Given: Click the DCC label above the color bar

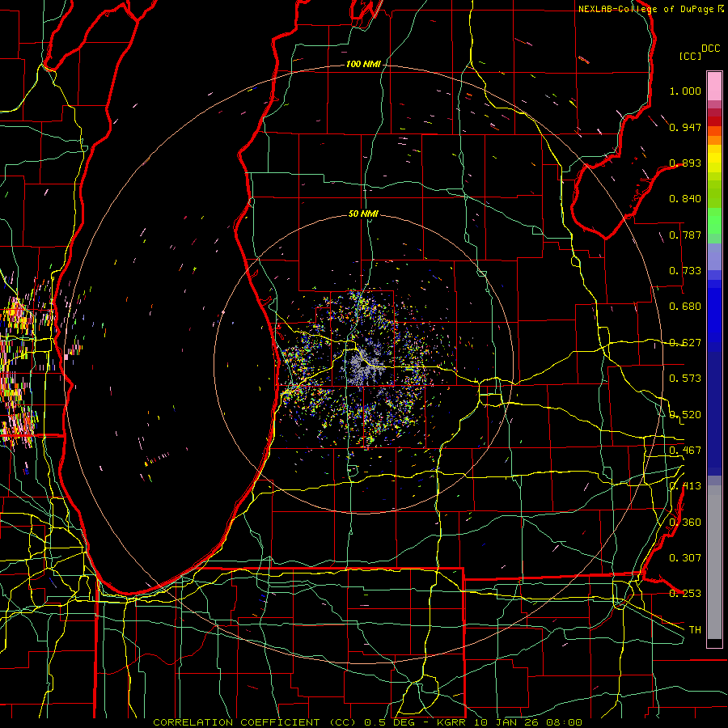Looking at the screenshot, I should pos(710,49).
